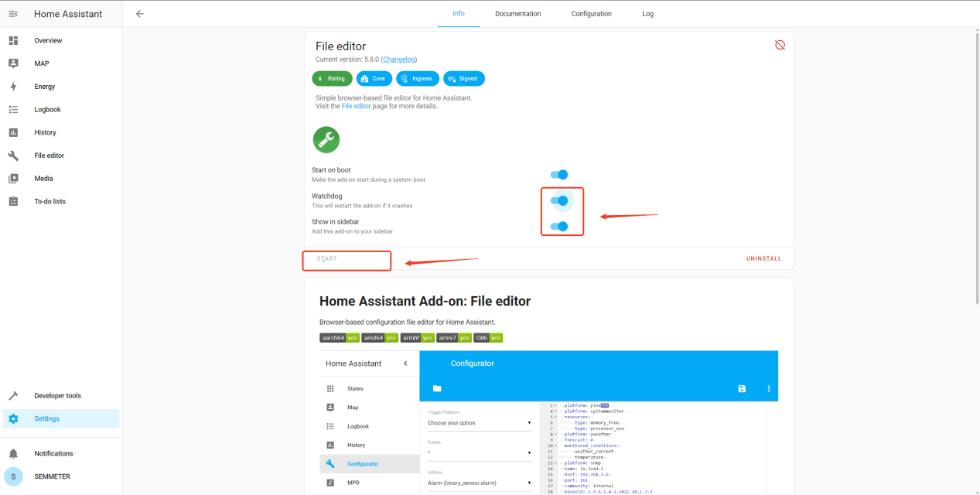This screenshot has width=980, height=495.
Task: Click the i386 yes badge
Action: 488,338
